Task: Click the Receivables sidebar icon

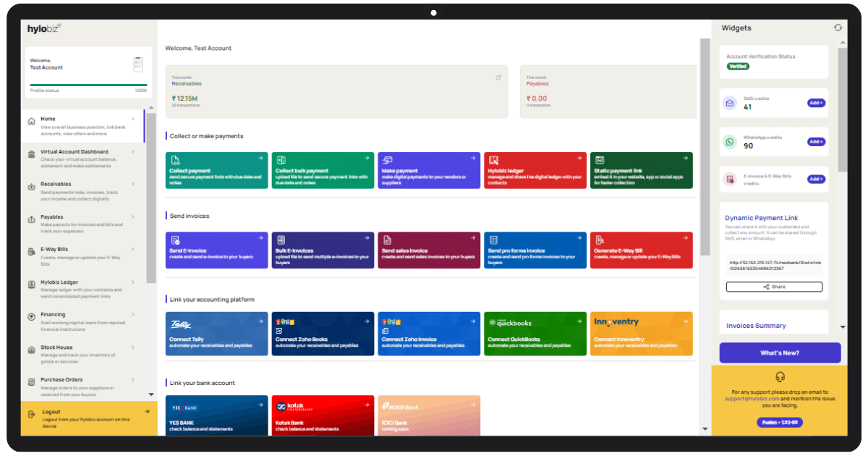Action: click(x=31, y=187)
